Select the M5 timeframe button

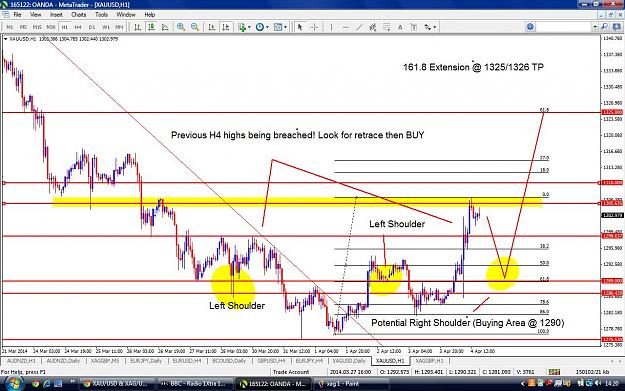(23, 27)
